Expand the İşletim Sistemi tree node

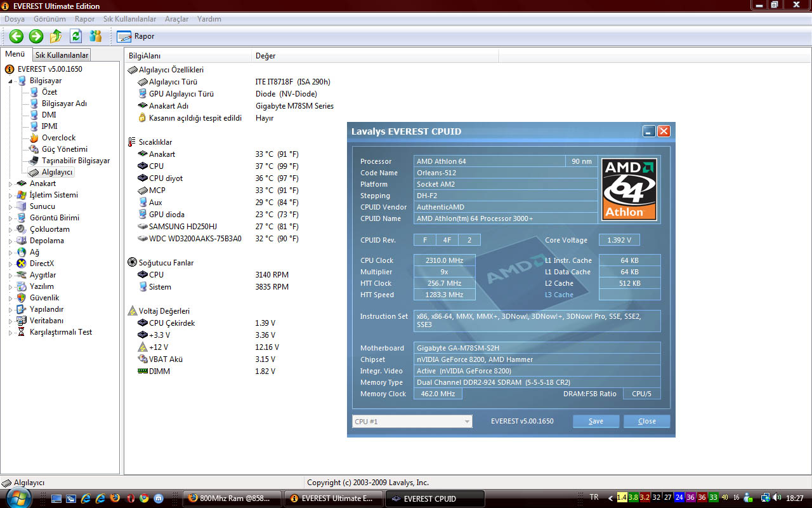[x=10, y=195]
